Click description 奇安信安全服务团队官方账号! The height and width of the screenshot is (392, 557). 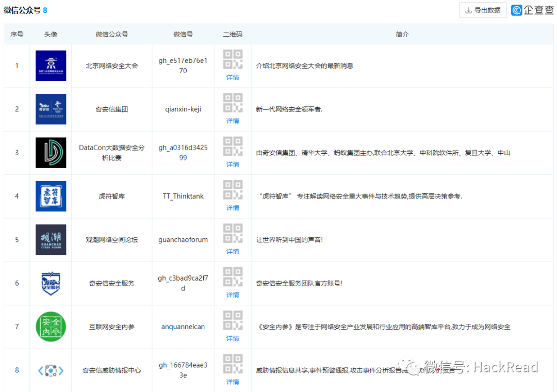pyautogui.click(x=299, y=283)
